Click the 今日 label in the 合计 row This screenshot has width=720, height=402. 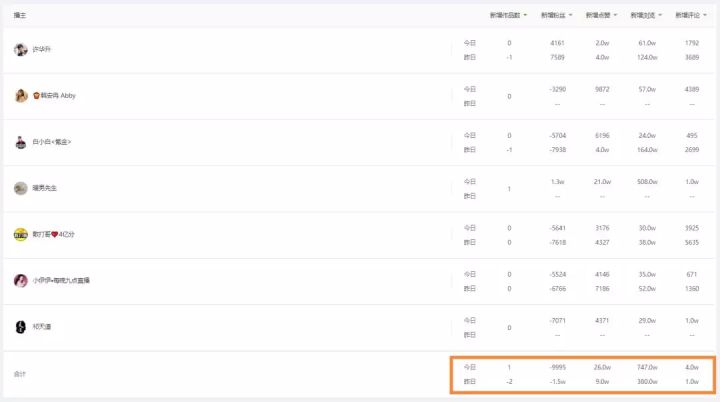tap(470, 367)
